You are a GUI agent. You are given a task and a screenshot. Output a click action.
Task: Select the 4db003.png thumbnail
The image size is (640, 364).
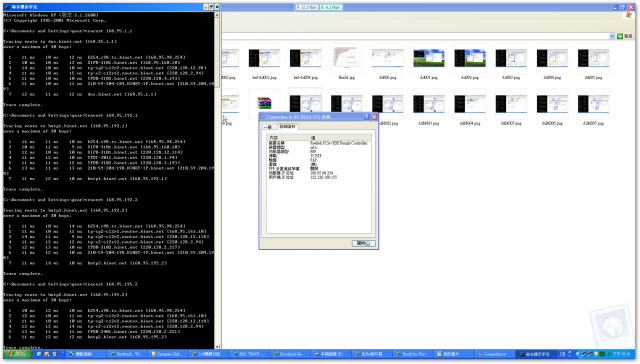pyautogui.click(x=429, y=104)
